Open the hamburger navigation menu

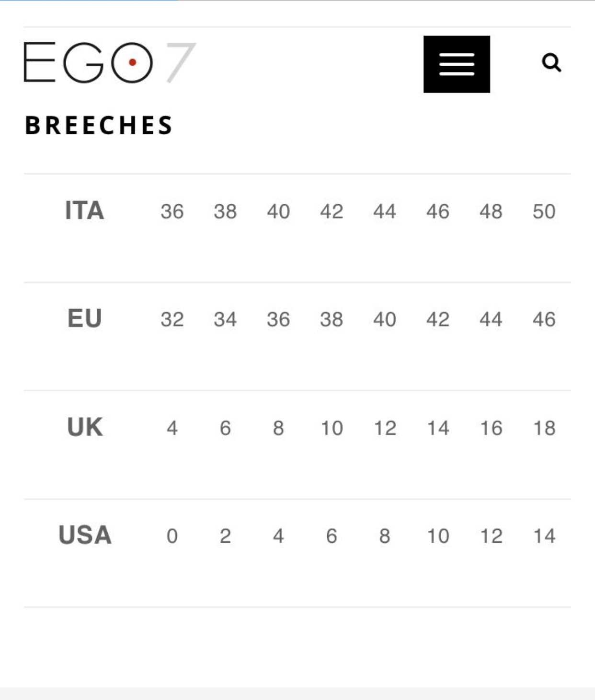tap(457, 64)
